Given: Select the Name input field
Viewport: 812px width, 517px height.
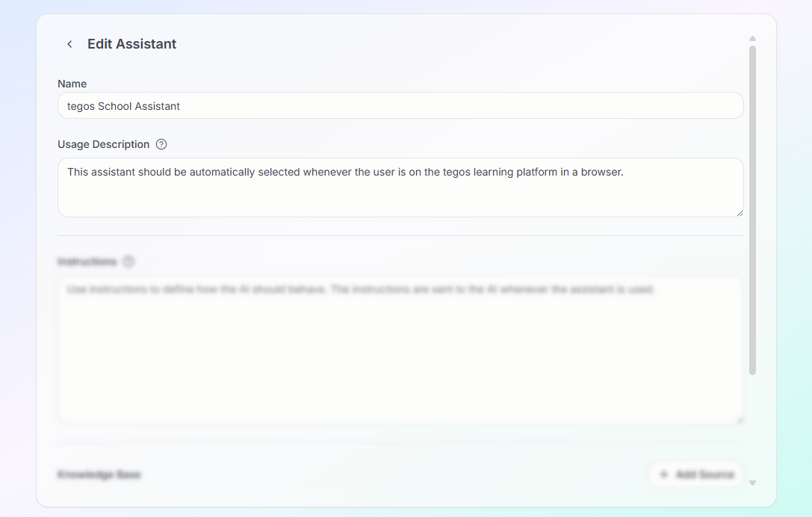Looking at the screenshot, I should pyautogui.click(x=400, y=105).
